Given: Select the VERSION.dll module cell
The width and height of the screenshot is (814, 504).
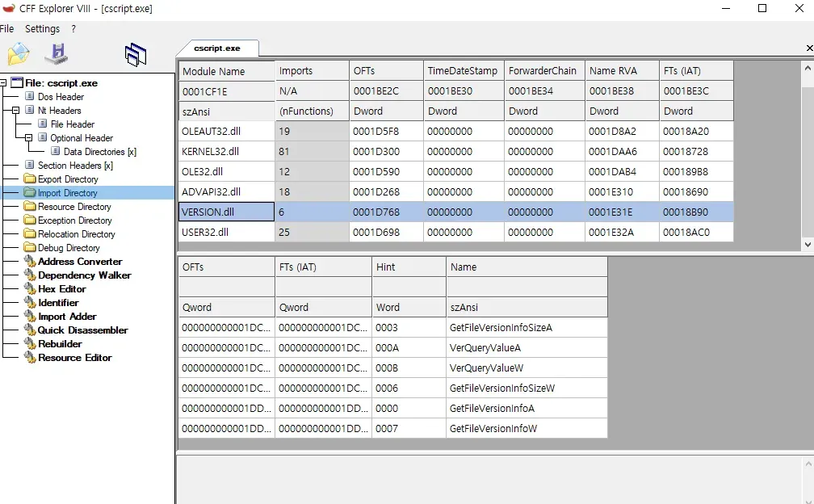Looking at the screenshot, I should tap(226, 212).
